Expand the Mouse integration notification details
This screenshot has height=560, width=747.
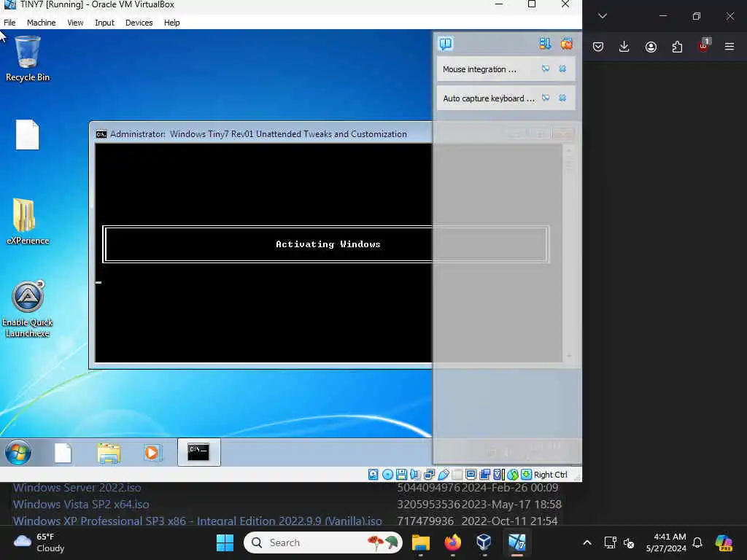click(x=546, y=69)
